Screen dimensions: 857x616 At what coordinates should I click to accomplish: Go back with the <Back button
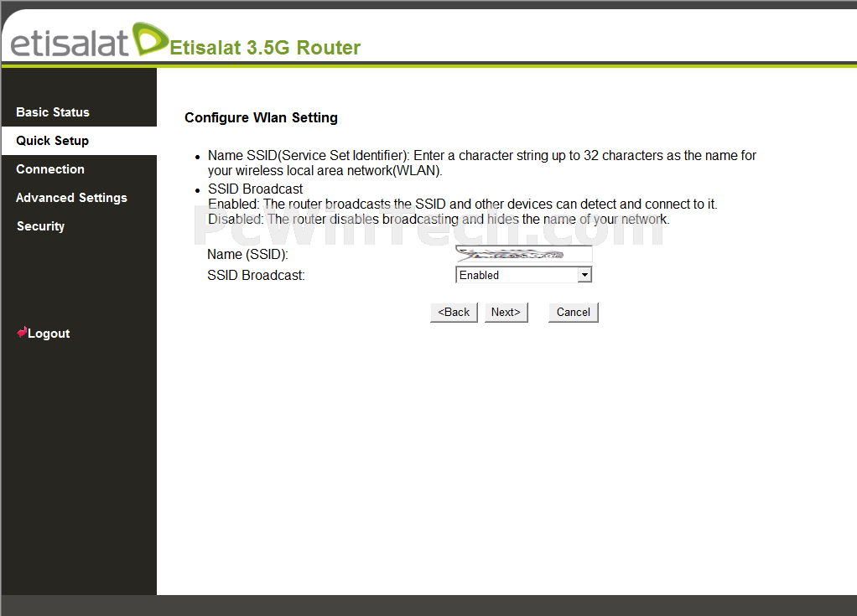(454, 313)
